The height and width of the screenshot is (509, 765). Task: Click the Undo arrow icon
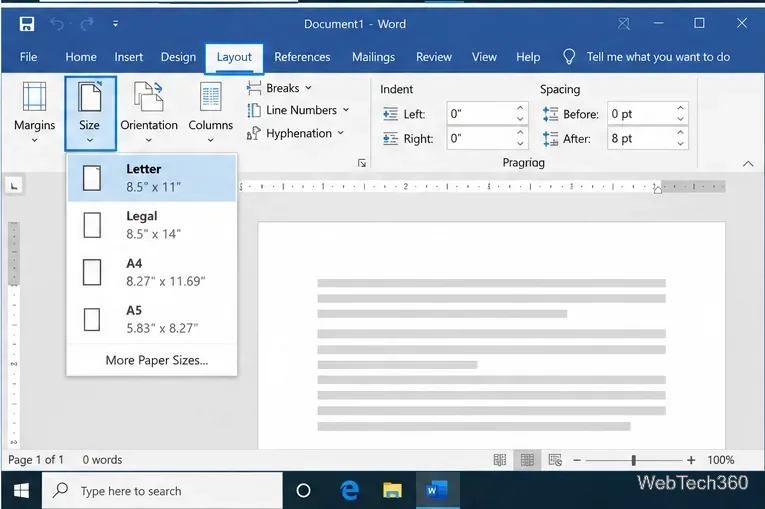[57, 23]
